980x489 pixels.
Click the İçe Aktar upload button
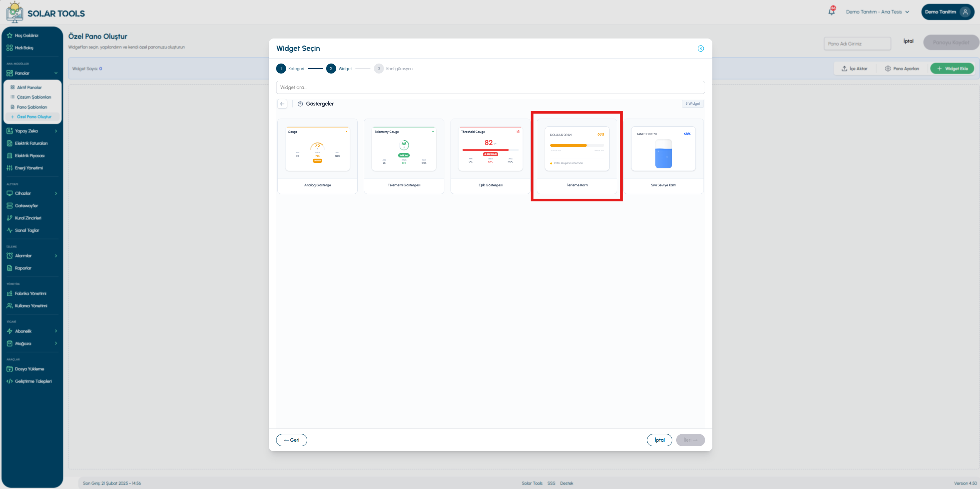(x=854, y=69)
